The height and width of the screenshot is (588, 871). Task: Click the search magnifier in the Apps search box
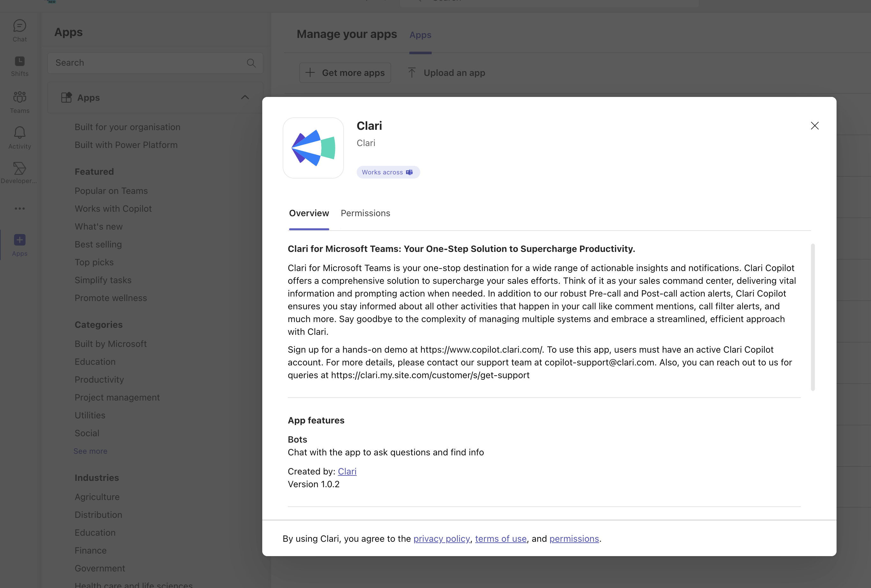251,63
